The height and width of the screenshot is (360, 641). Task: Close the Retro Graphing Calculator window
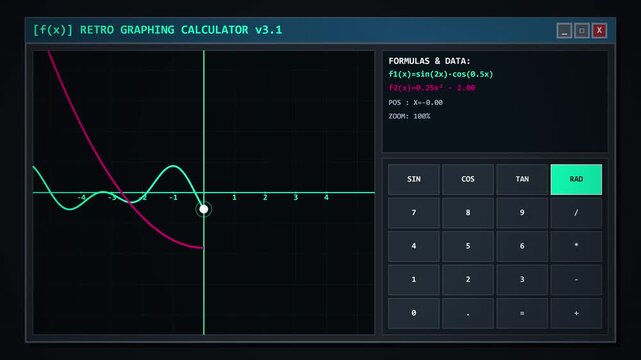[599, 31]
